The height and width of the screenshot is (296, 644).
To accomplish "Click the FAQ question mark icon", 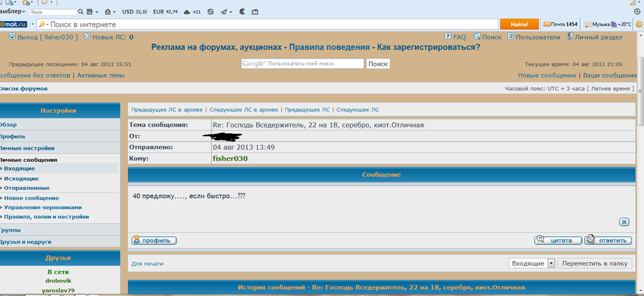I will (448, 37).
